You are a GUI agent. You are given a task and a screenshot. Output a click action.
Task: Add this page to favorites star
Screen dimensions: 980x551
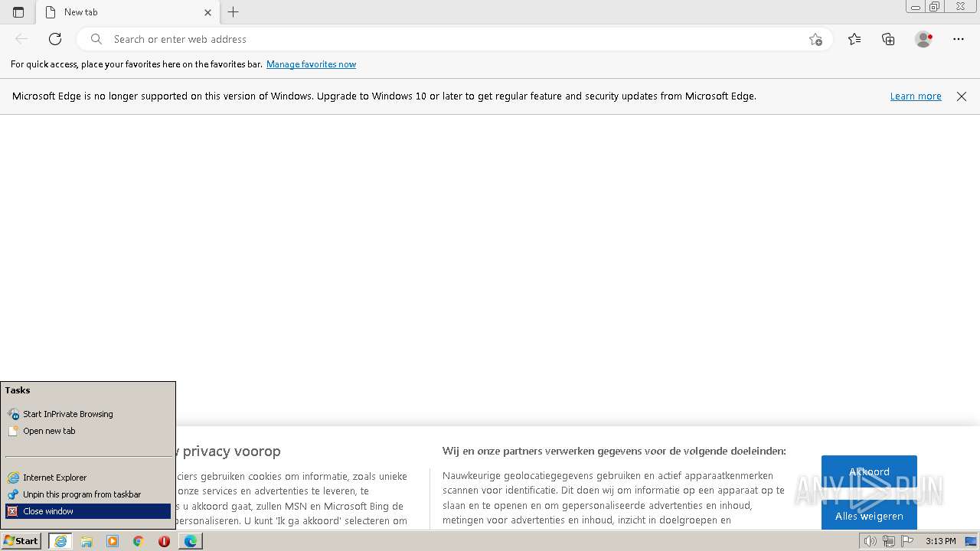tap(815, 39)
